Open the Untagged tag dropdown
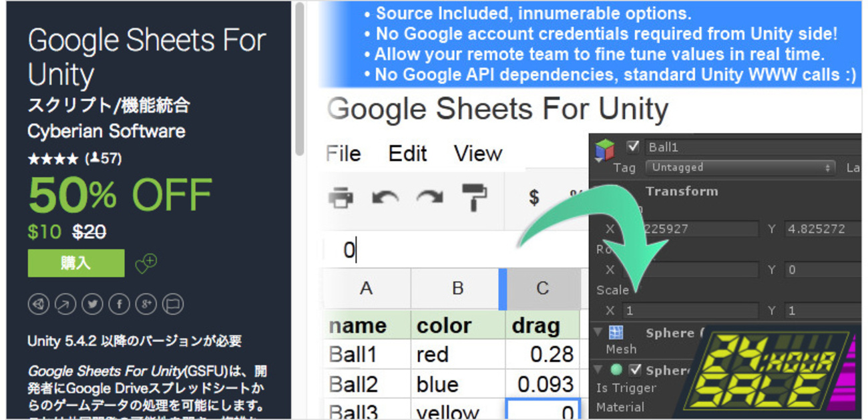The image size is (868, 420). coord(741,168)
